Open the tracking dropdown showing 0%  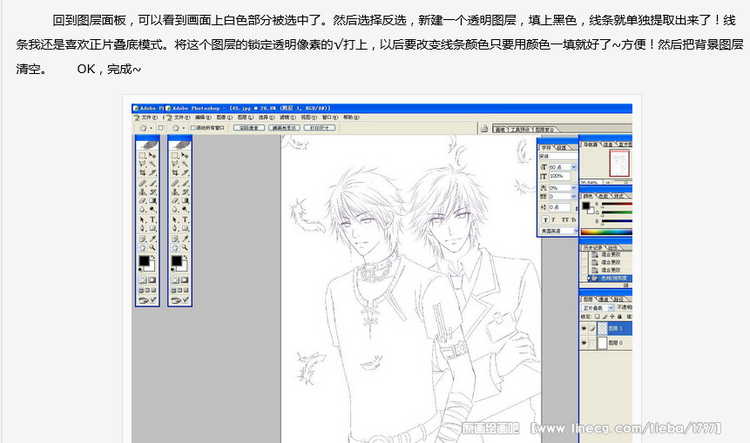click(x=574, y=188)
